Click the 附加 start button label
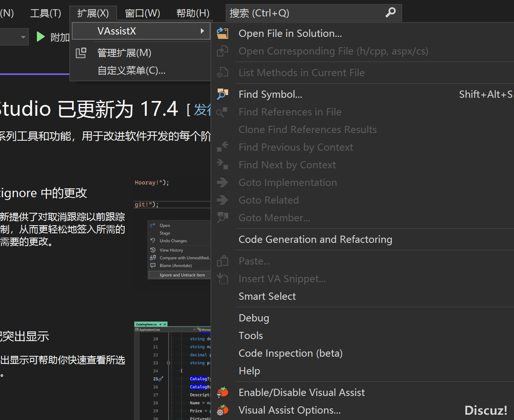Viewport: 514px width, 420px height. click(60, 37)
